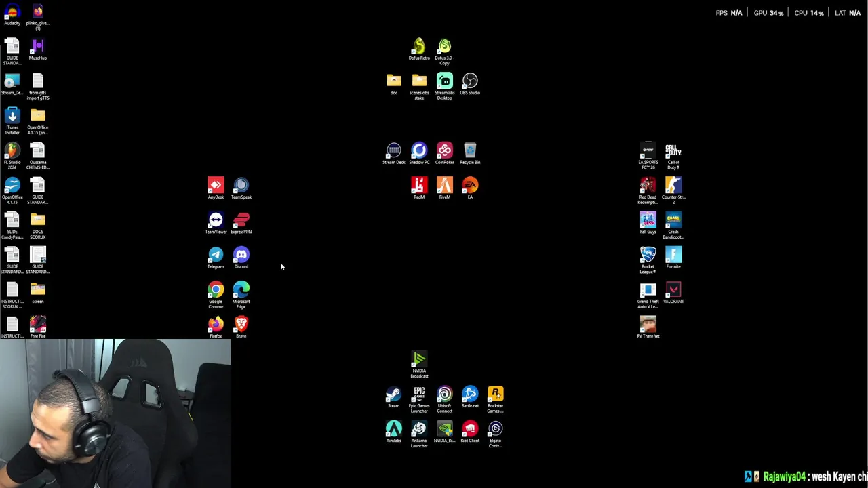Viewport: 868px width, 488px height.
Task: Open the TeamSpeak shortcut
Action: (241, 188)
